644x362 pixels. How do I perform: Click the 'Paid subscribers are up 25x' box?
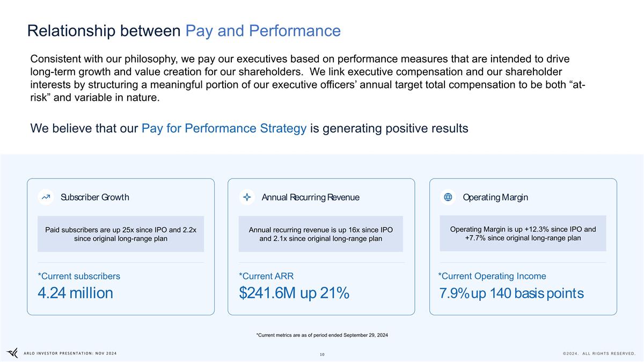121,234
